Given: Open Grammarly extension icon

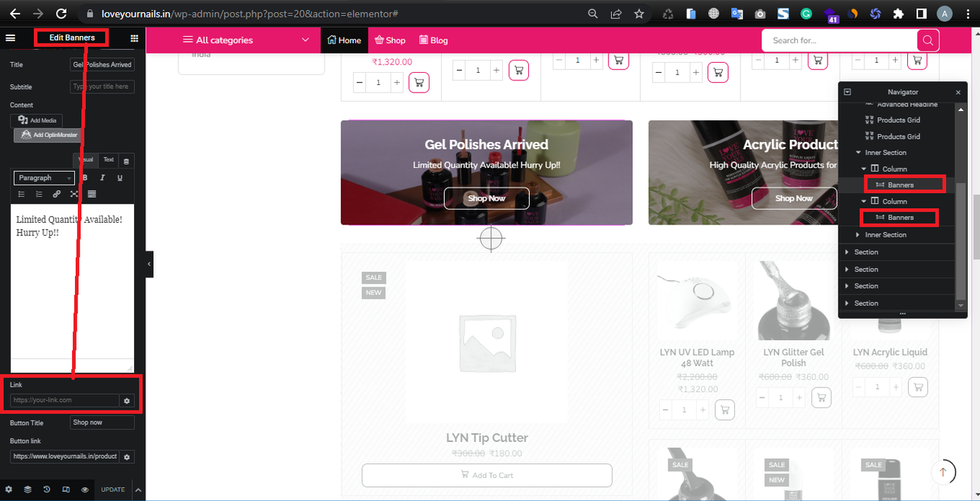Looking at the screenshot, I should pos(806,14).
